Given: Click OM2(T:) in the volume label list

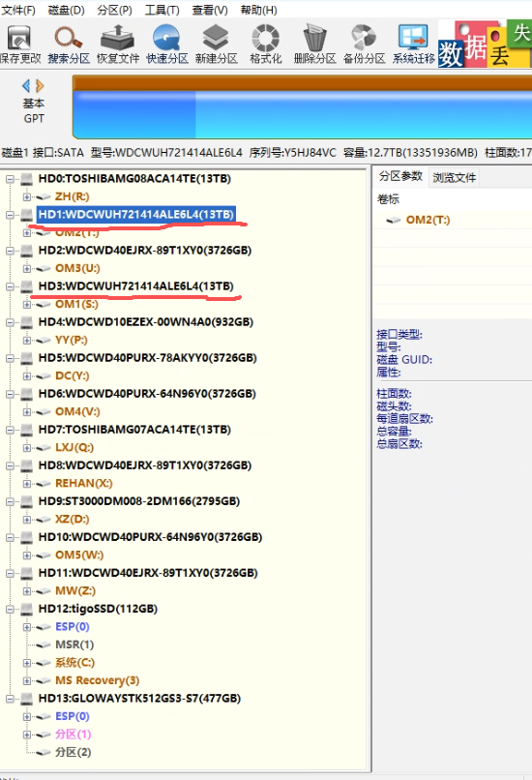Looking at the screenshot, I should pyautogui.click(x=428, y=220).
